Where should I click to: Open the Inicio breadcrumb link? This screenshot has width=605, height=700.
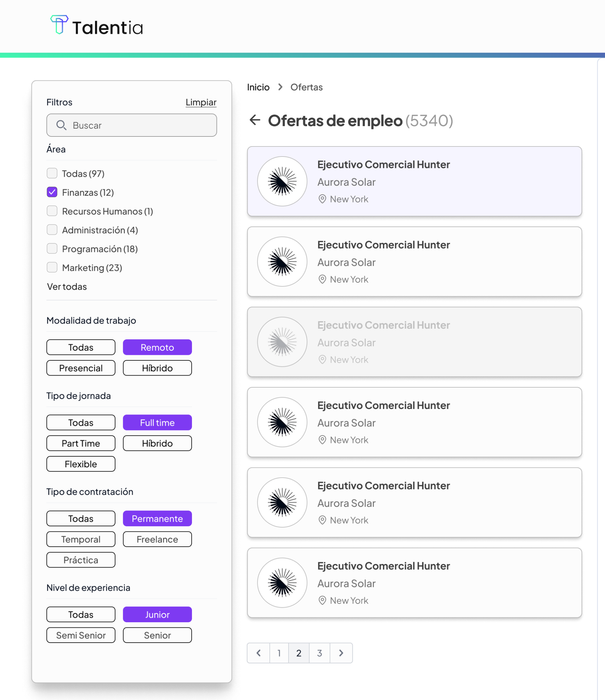pyautogui.click(x=258, y=87)
